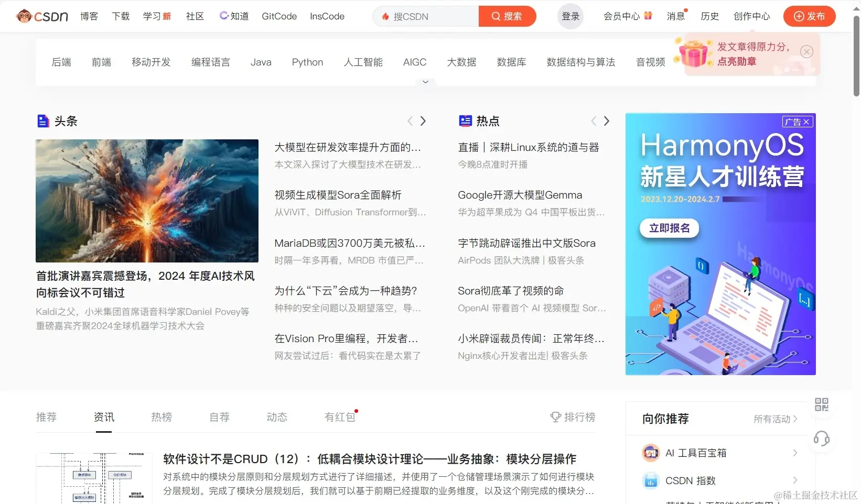
Task: Select the 数据结构与算法 category
Action: tap(581, 62)
